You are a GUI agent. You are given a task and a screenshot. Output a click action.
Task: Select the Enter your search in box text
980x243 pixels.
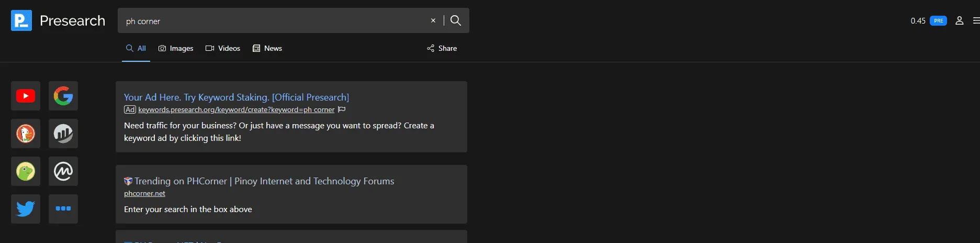[x=188, y=209]
